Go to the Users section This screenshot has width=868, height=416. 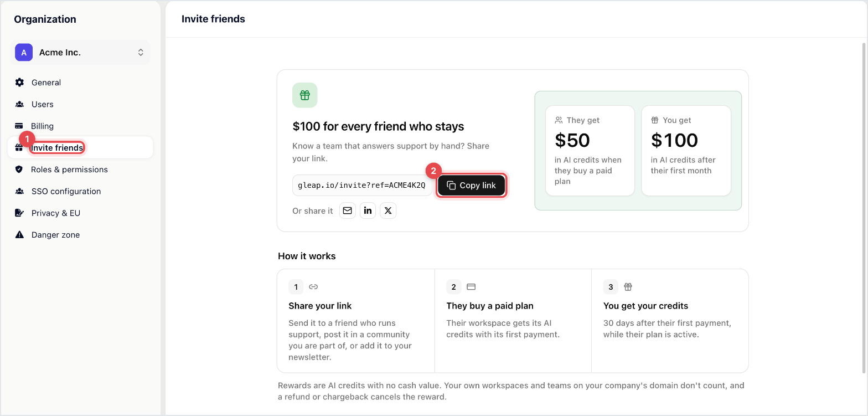pos(80,104)
